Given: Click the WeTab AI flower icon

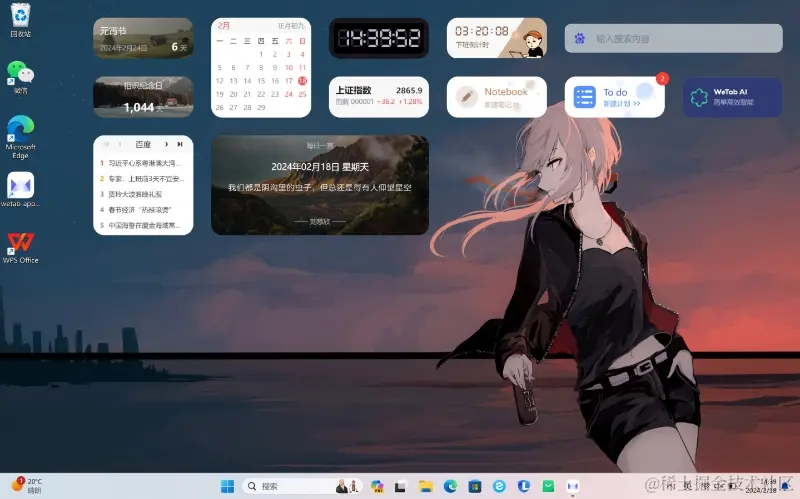Looking at the screenshot, I should tap(699, 97).
